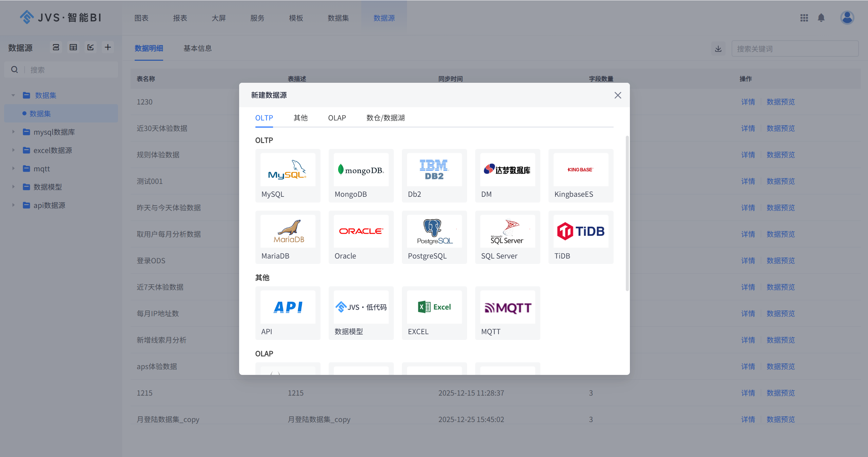Viewport: 868px width, 457px height.
Task: Open the 数据集 top navigation menu
Action: (338, 18)
